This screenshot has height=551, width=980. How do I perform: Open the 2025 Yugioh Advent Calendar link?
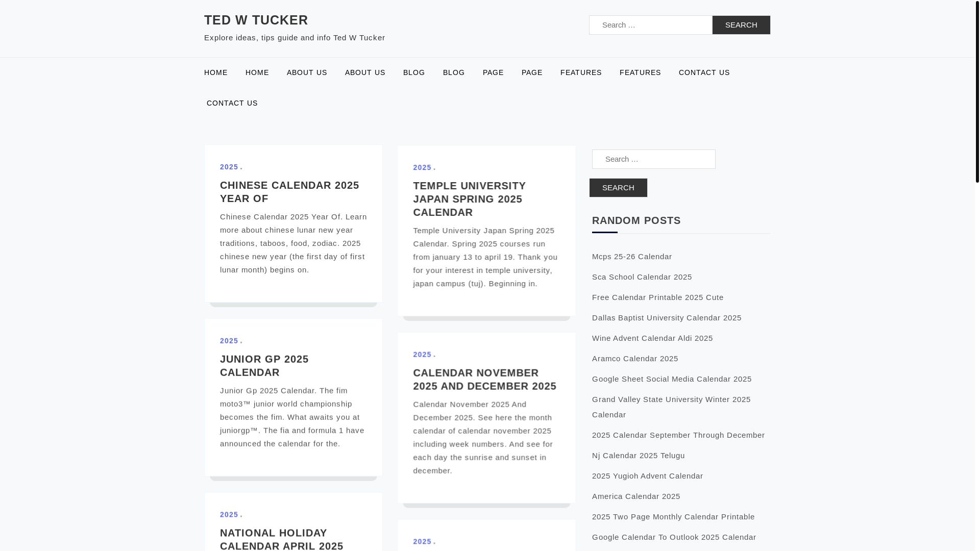click(x=648, y=476)
